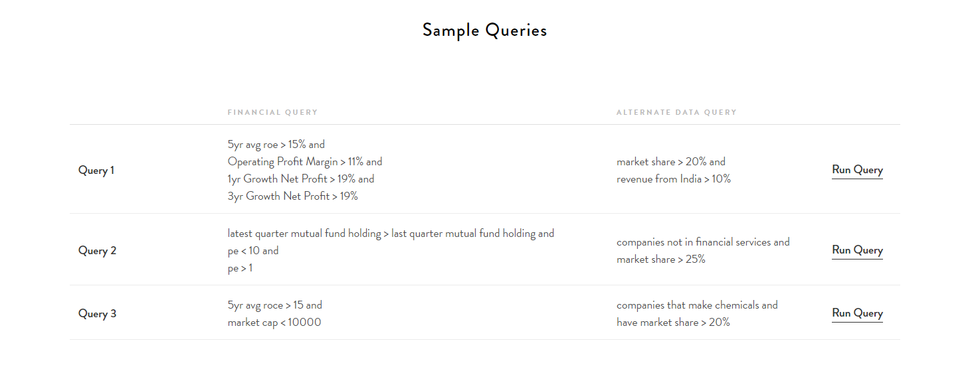Click the '5yr avg roe > 15% and' line
This screenshot has height=375, width=980.
point(276,145)
